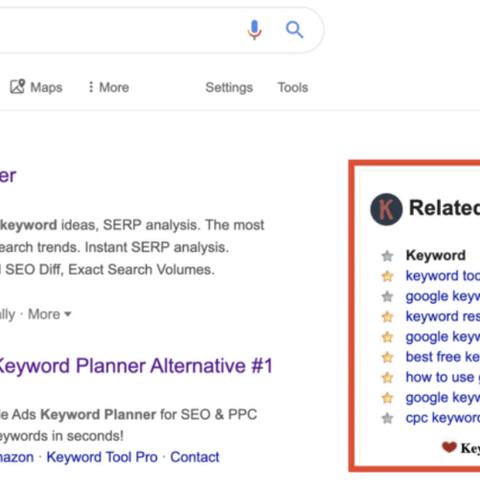Toggle star beside 'best free ke' keyword
Viewport: 480px width, 480px height.
click(x=387, y=358)
